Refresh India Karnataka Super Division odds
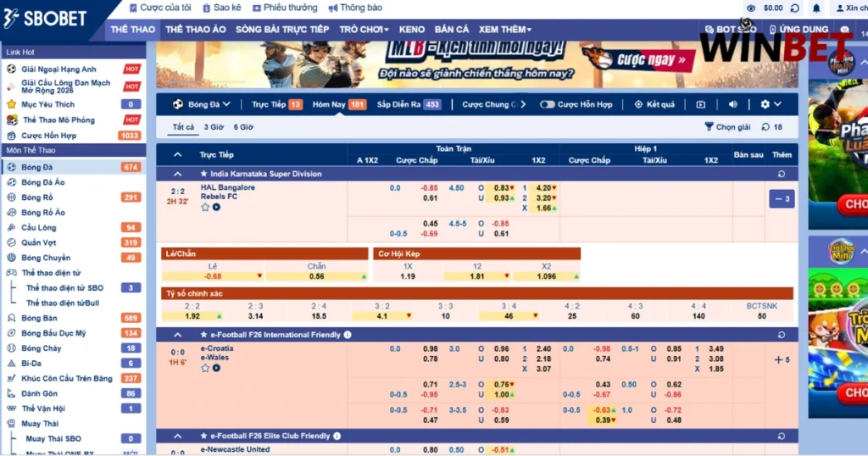This screenshot has height=456, width=868. click(x=781, y=174)
